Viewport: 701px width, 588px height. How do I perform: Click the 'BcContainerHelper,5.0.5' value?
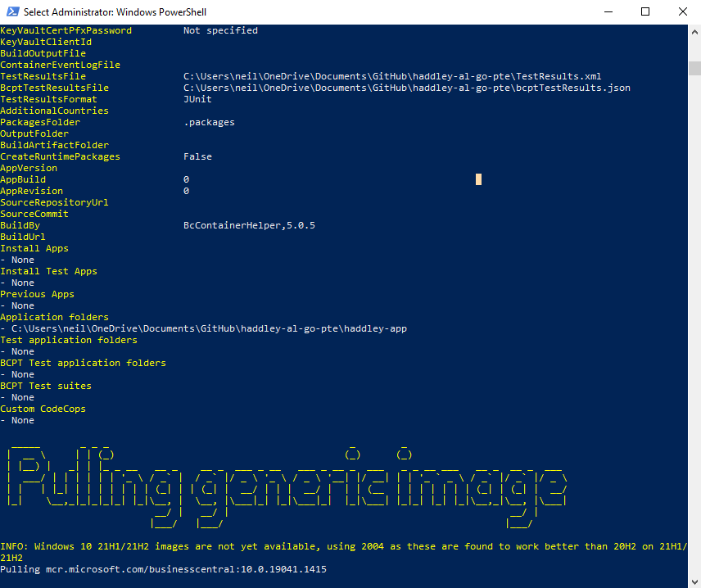point(249,225)
